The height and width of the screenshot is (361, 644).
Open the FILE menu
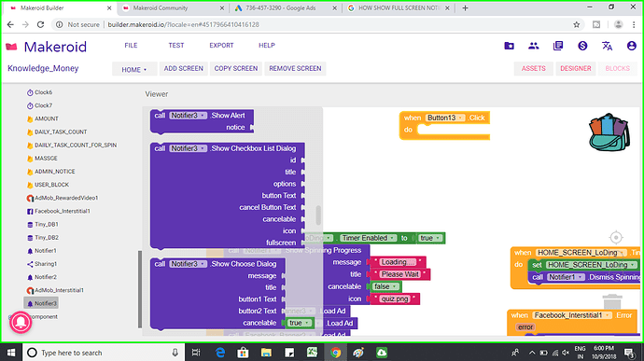click(x=131, y=45)
